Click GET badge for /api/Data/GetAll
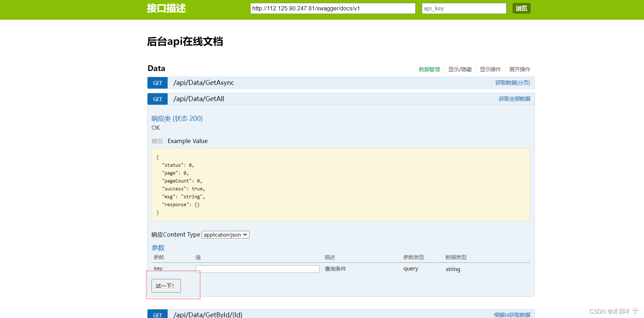The height and width of the screenshot is (318, 644). click(158, 99)
